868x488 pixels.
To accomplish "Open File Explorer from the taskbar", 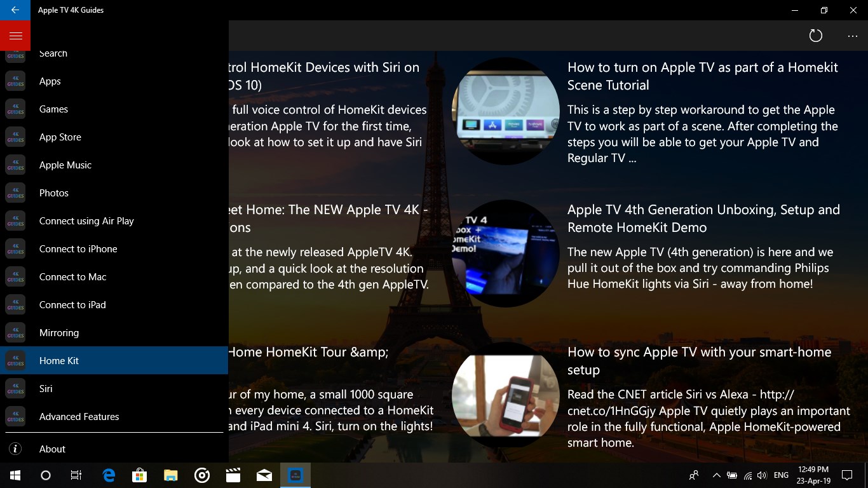I will [171, 475].
